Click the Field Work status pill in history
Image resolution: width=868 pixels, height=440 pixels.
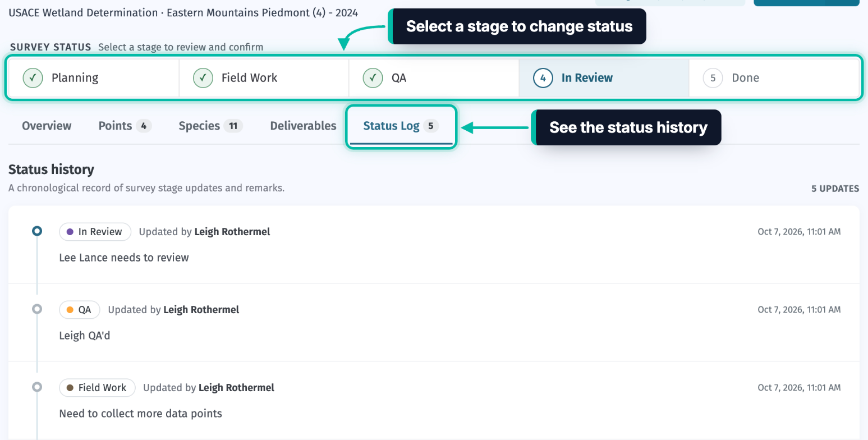tap(97, 388)
